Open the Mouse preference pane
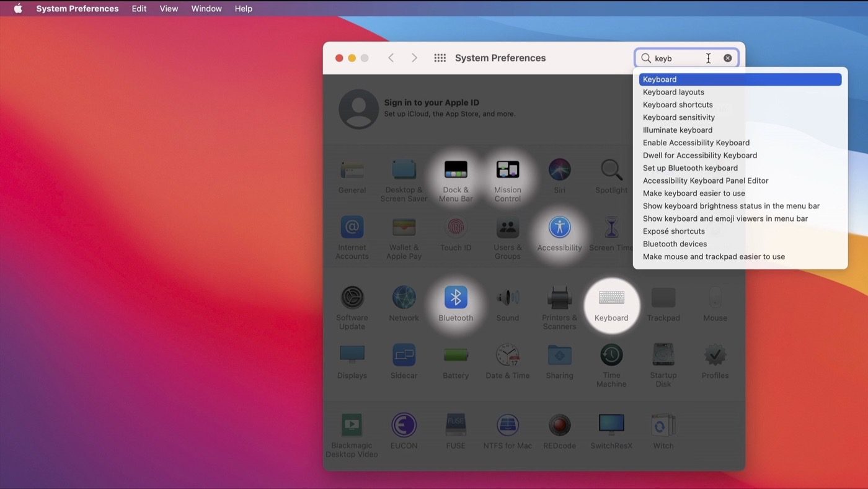868x489 pixels. (x=715, y=298)
